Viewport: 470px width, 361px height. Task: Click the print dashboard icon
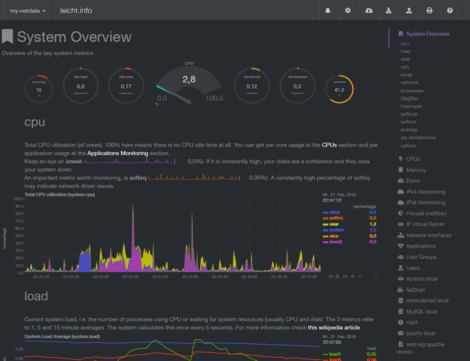(429, 10)
